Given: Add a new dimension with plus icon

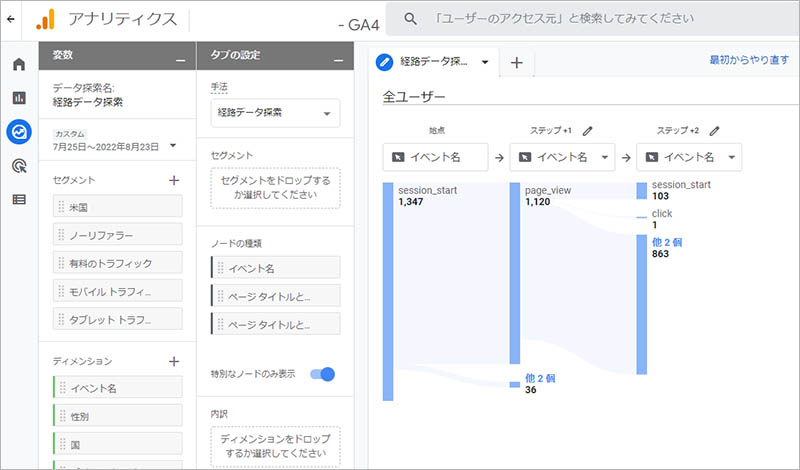Looking at the screenshot, I should [173, 361].
